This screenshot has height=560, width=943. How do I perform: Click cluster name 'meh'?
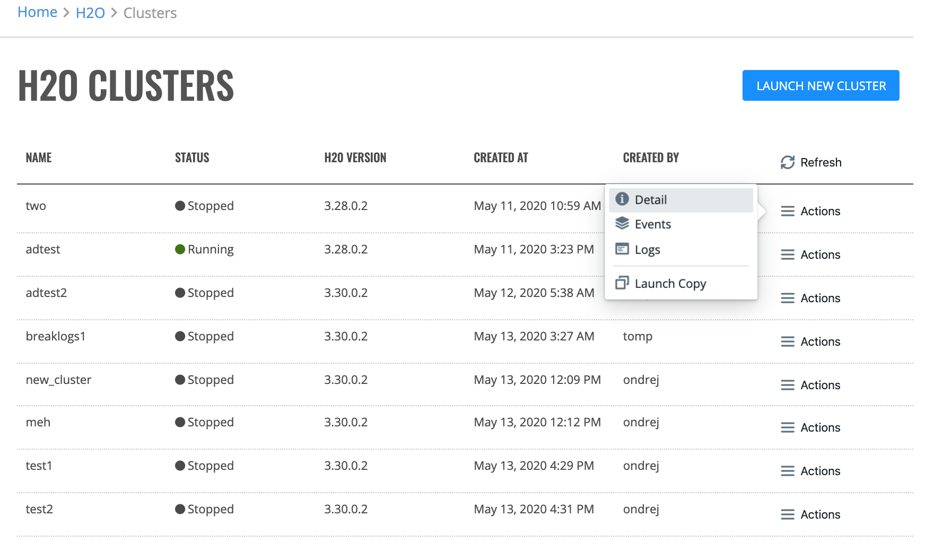pyautogui.click(x=38, y=422)
